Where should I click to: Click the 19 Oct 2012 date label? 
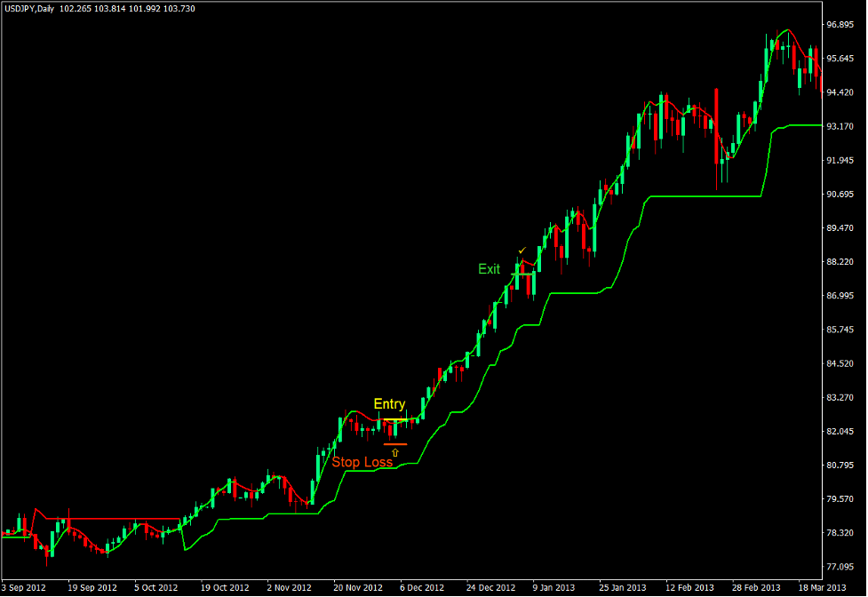click(225, 587)
